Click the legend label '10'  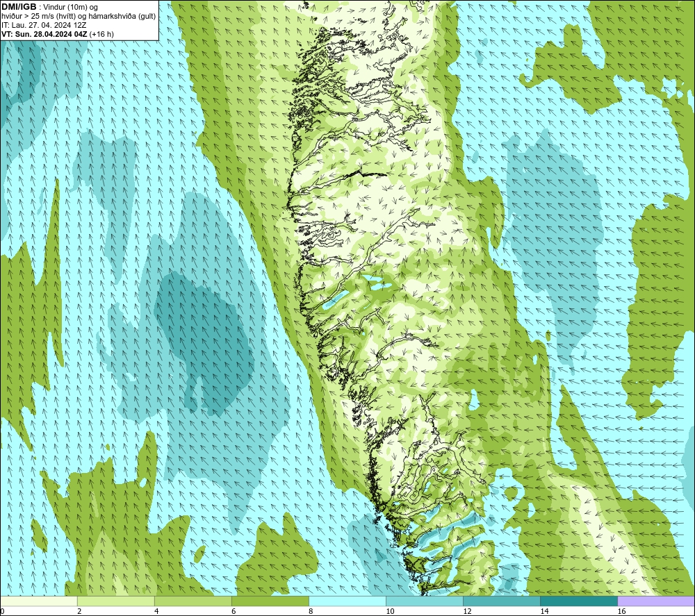click(x=390, y=612)
